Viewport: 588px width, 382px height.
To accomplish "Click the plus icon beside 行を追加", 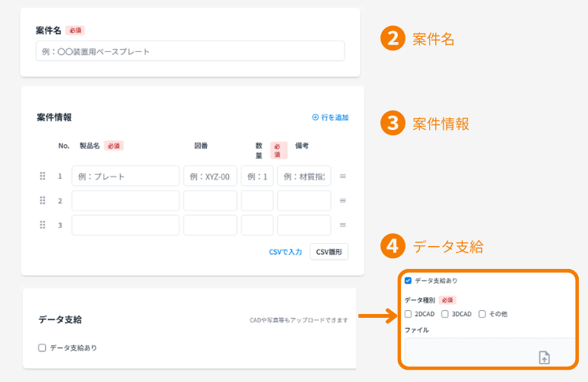I will 315,118.
